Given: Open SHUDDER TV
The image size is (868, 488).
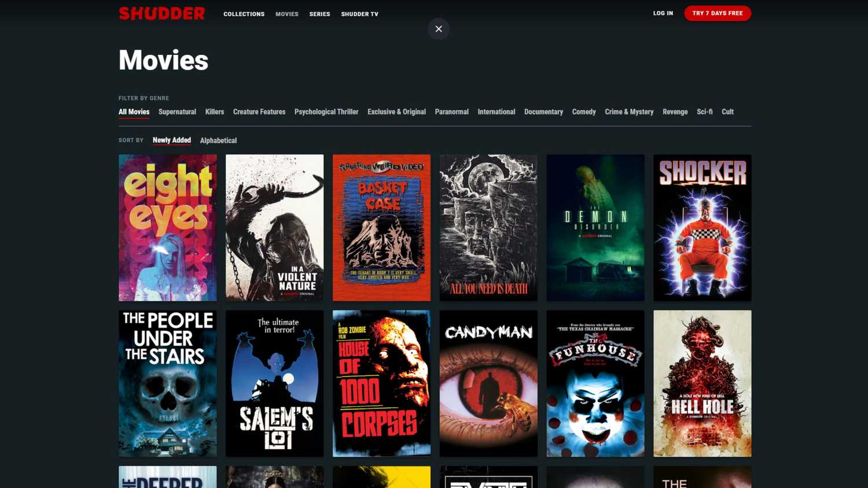Looking at the screenshot, I should click(359, 14).
